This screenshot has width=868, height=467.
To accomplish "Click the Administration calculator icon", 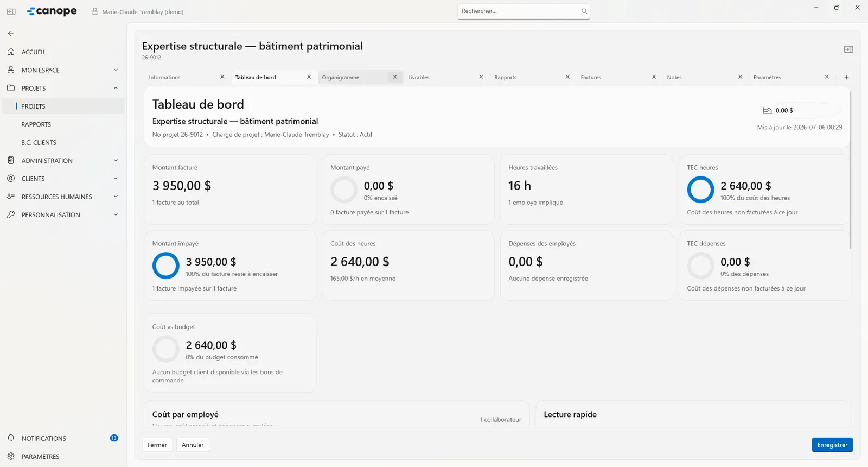I will [x=11, y=160].
